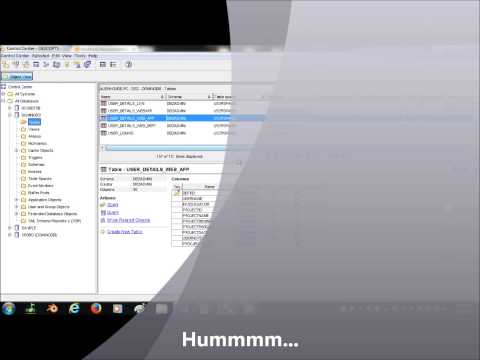480x360 pixels.
Task: Select the USERNAME column in the details pane
Action: coord(192,199)
